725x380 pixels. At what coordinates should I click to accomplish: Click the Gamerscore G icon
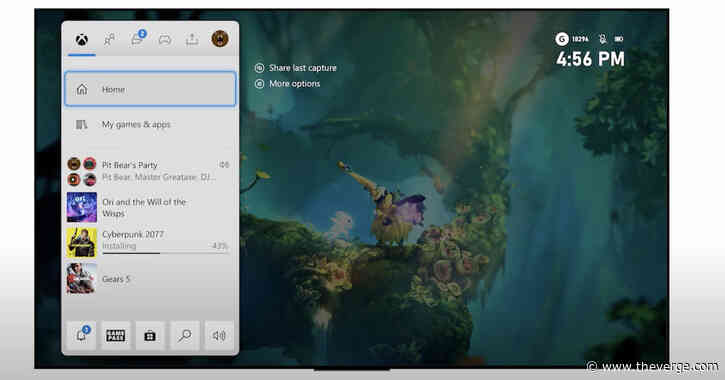pos(561,39)
